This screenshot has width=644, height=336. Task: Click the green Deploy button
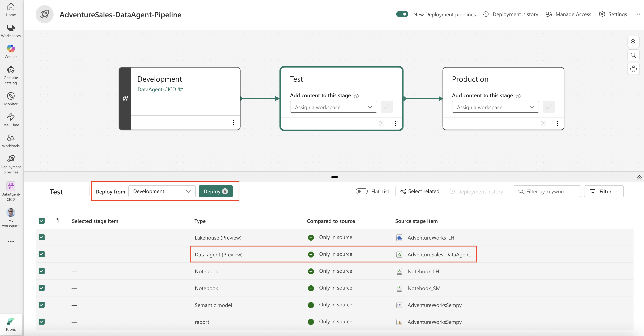pyautogui.click(x=215, y=191)
